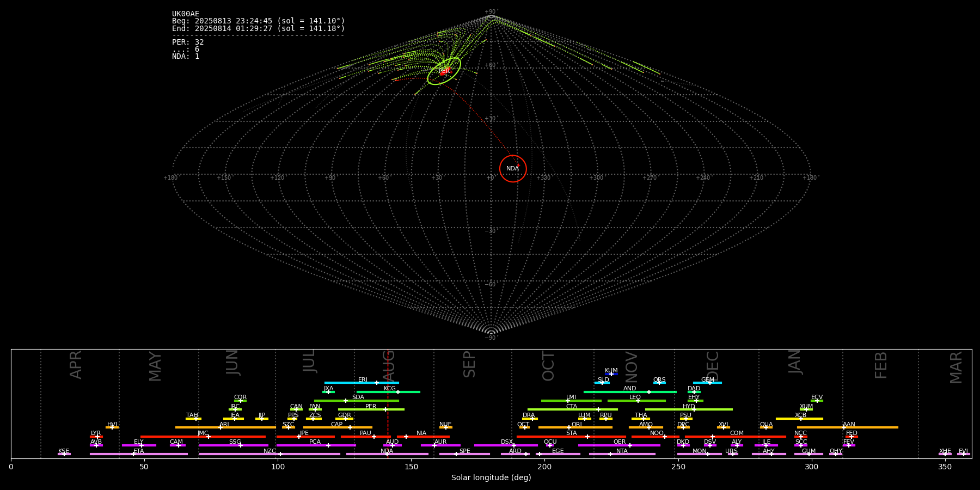
Task: Click the +150° longitude label on the map
Action: pyautogui.click(x=224, y=178)
